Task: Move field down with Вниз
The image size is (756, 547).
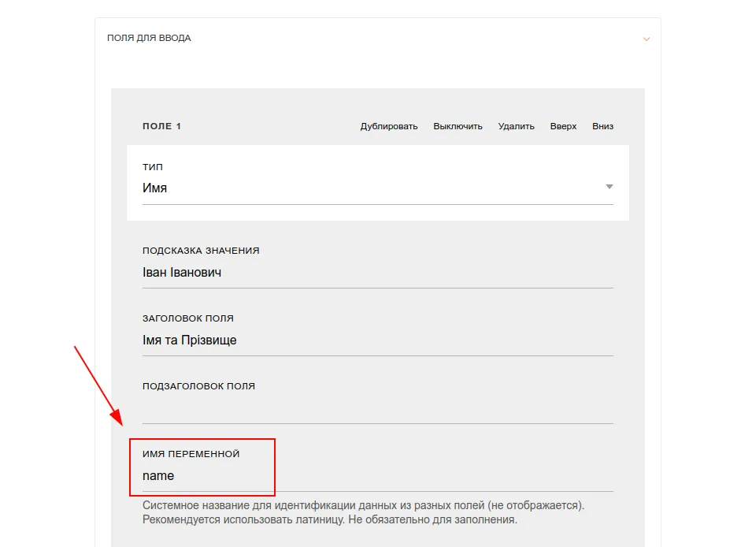Action: (602, 126)
